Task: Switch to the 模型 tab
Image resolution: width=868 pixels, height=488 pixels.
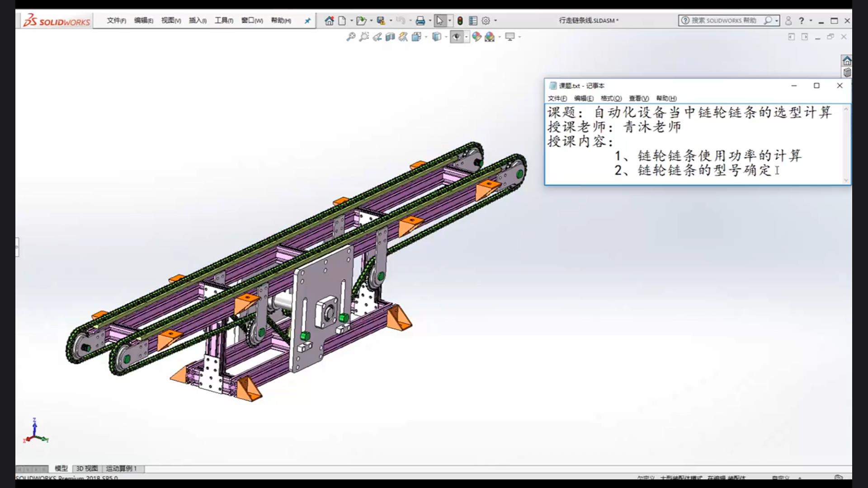Action: tap(61, 469)
